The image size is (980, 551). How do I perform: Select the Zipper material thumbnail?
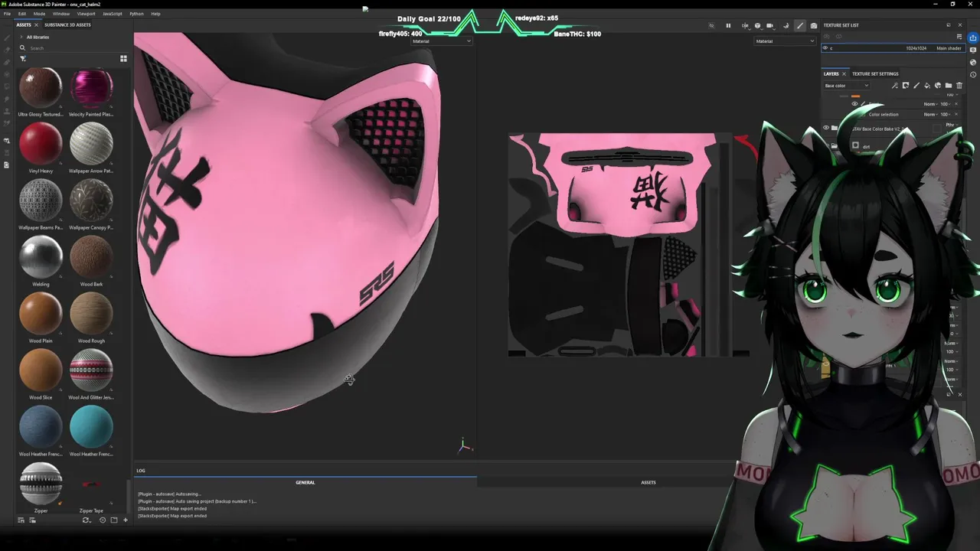(x=41, y=484)
